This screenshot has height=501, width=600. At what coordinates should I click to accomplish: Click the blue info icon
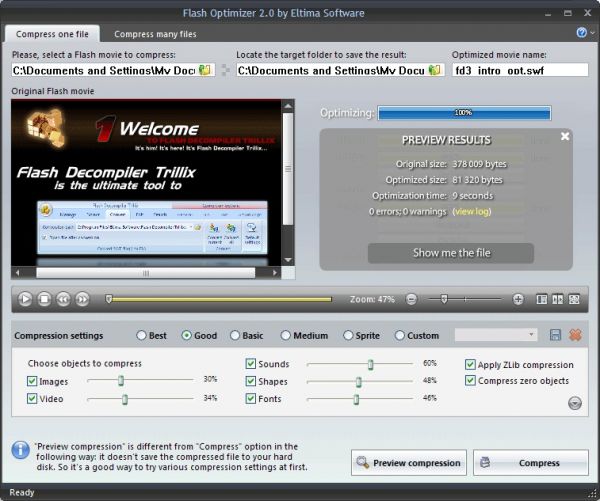tap(20, 450)
